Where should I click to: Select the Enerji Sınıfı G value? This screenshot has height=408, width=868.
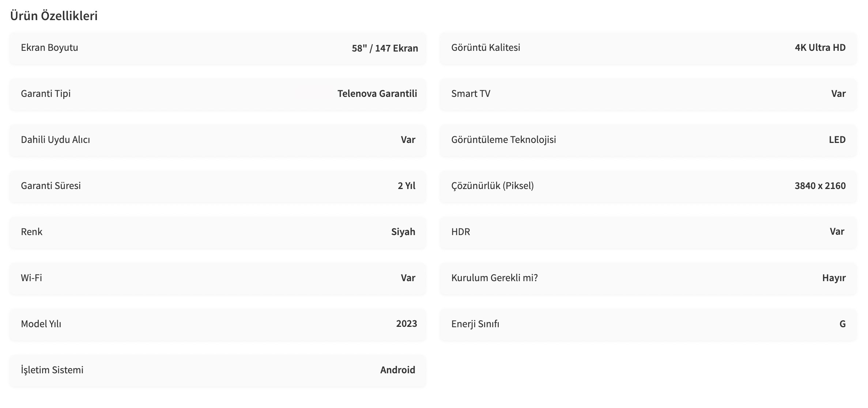842,324
